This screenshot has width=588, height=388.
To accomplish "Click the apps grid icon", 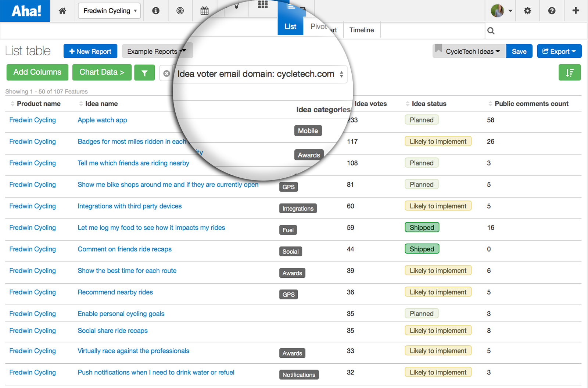I will tap(262, 6).
